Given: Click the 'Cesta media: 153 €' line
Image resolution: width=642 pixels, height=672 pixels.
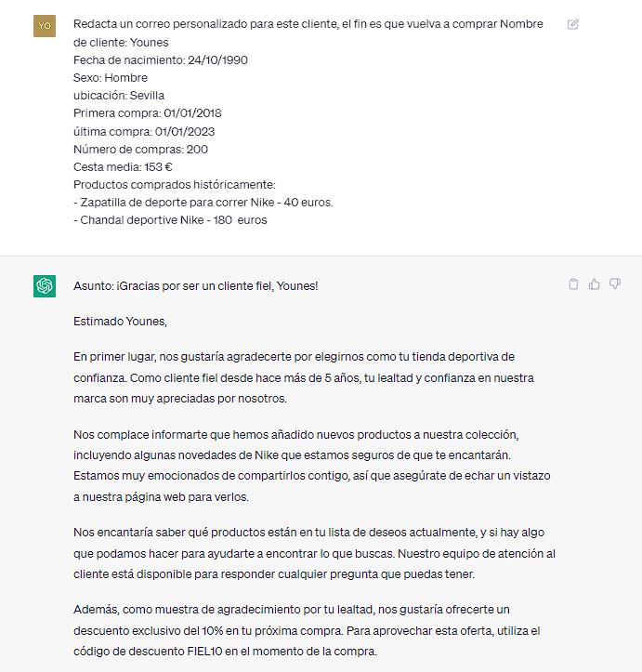Looking at the screenshot, I should tap(123, 167).
